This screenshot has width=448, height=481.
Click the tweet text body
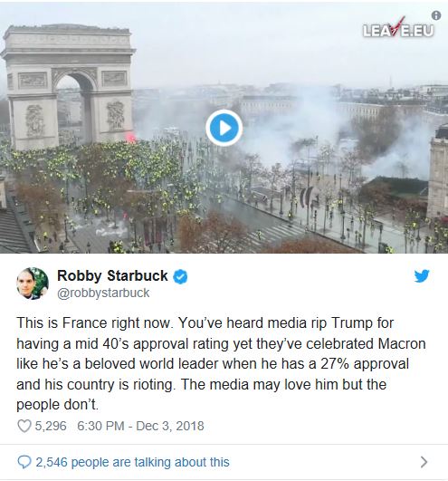coord(221,363)
